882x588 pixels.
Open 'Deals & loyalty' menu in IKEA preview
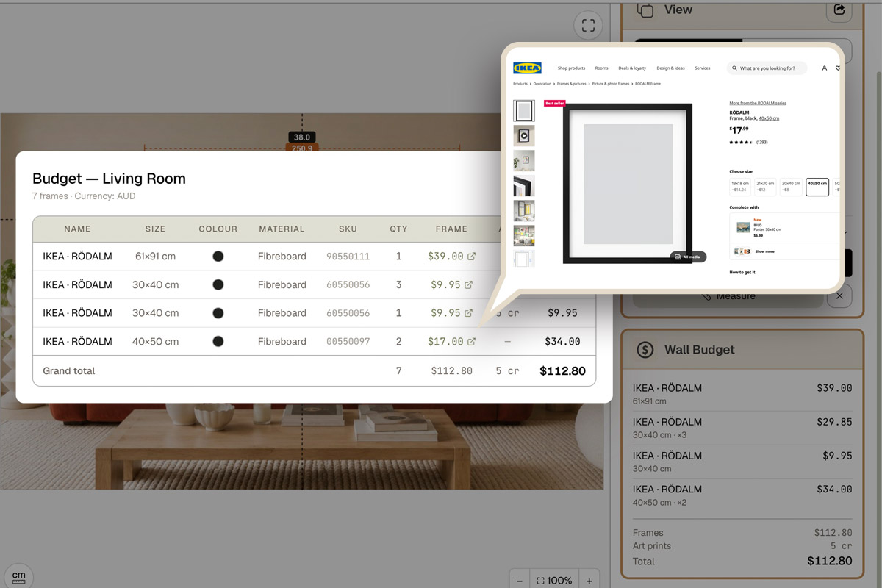coord(632,68)
